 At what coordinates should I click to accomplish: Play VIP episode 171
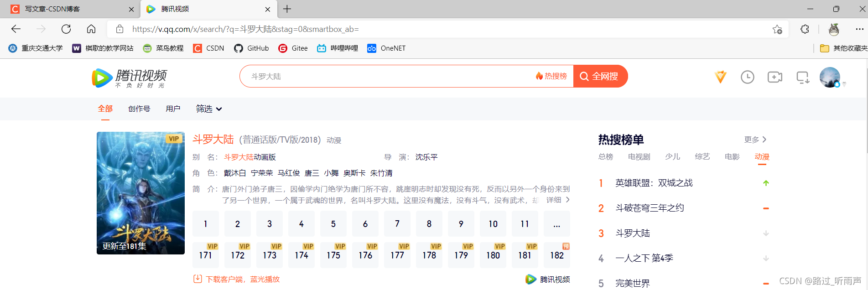(206, 255)
